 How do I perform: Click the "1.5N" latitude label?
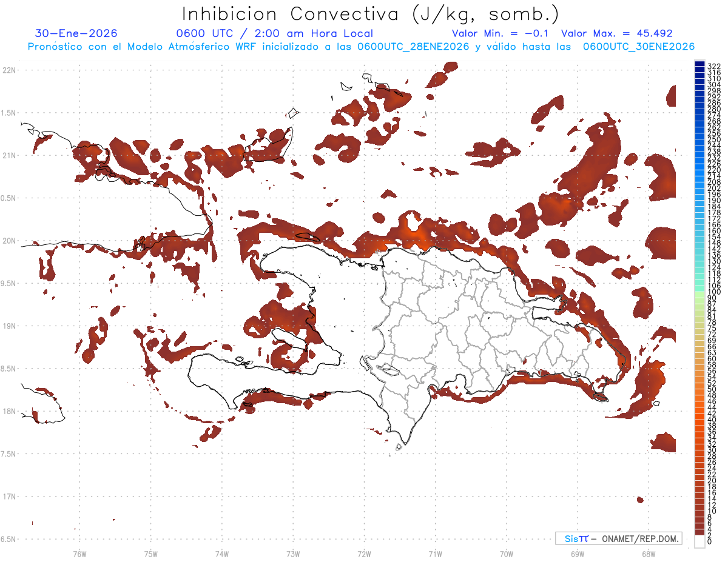pyautogui.click(x=9, y=113)
